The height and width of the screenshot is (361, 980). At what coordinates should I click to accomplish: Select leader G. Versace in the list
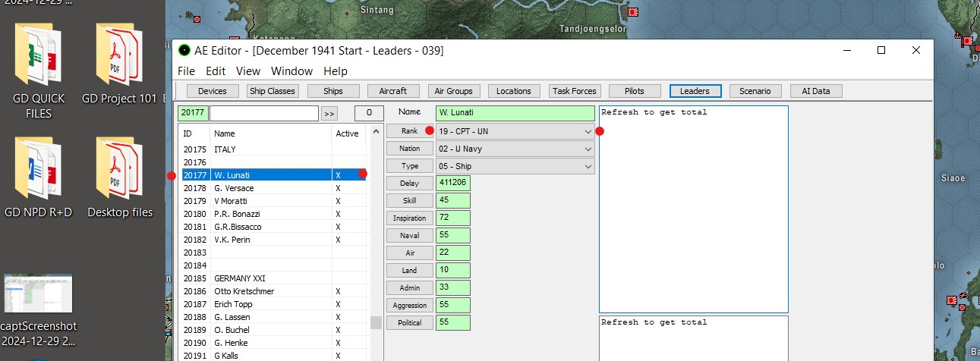(273, 188)
